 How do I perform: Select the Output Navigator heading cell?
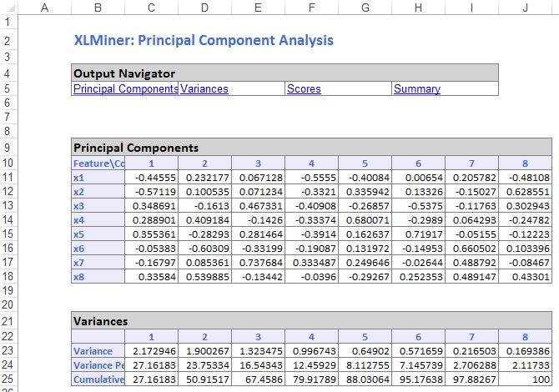123,73
